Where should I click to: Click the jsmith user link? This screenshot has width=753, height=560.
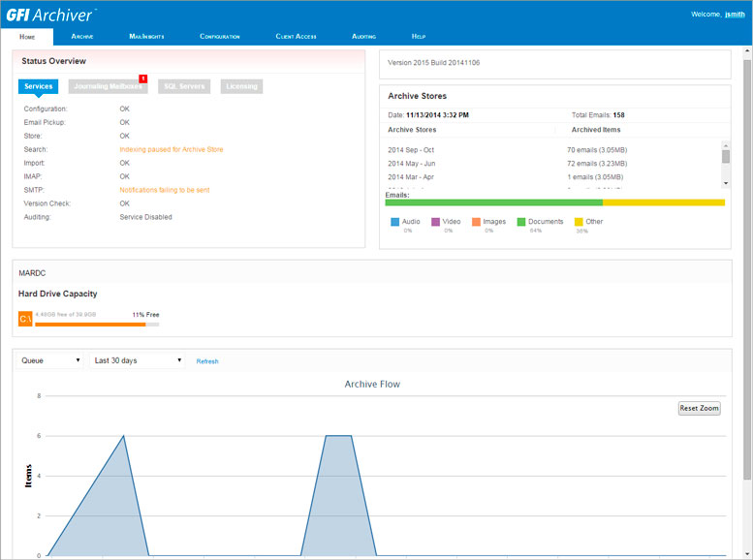tap(735, 15)
